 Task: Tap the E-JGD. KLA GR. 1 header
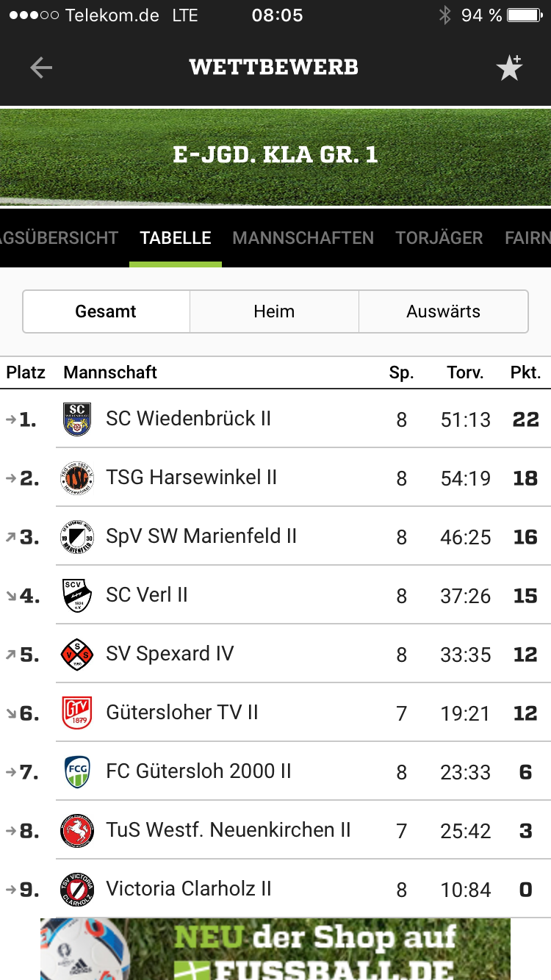[x=275, y=155]
